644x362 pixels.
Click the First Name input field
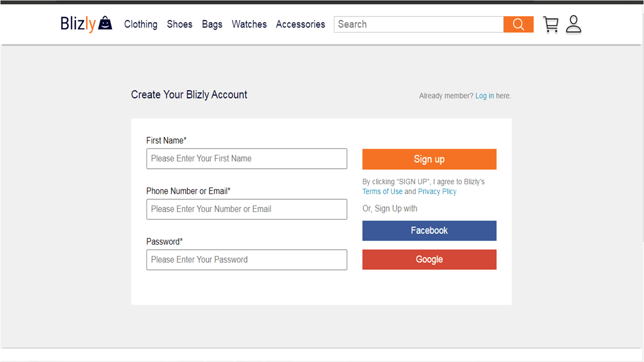click(x=247, y=159)
